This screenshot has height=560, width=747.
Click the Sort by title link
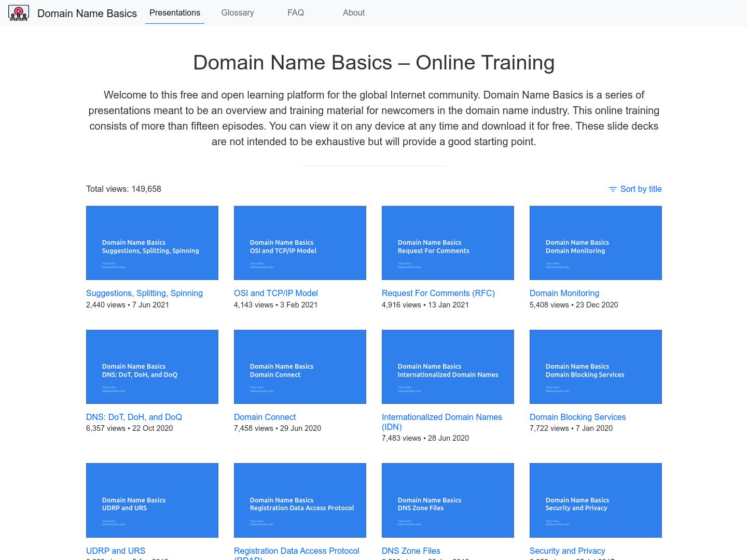coord(641,189)
